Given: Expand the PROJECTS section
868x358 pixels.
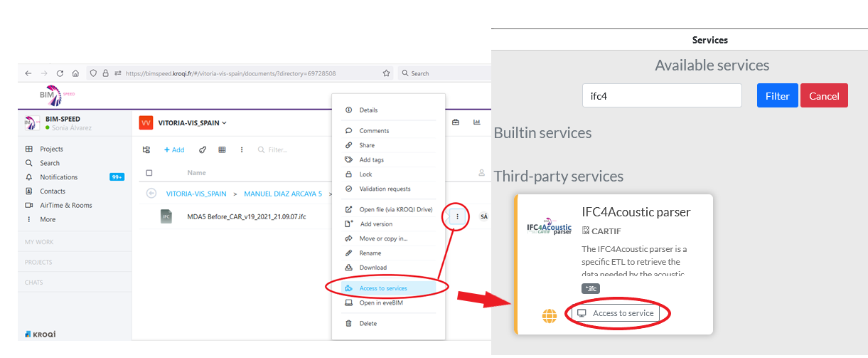Looking at the screenshot, I should [39, 262].
